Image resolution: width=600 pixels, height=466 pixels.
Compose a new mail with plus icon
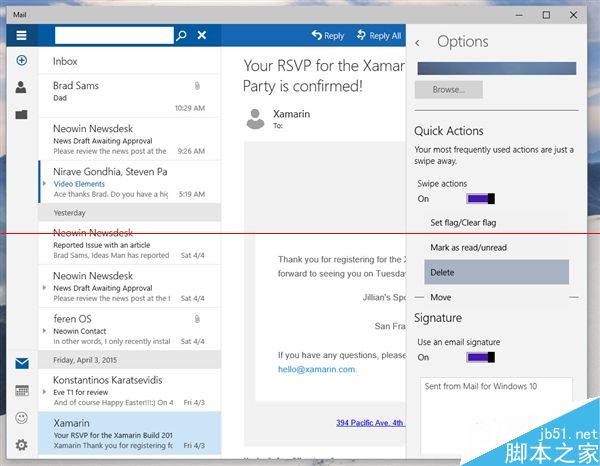tap(21, 61)
